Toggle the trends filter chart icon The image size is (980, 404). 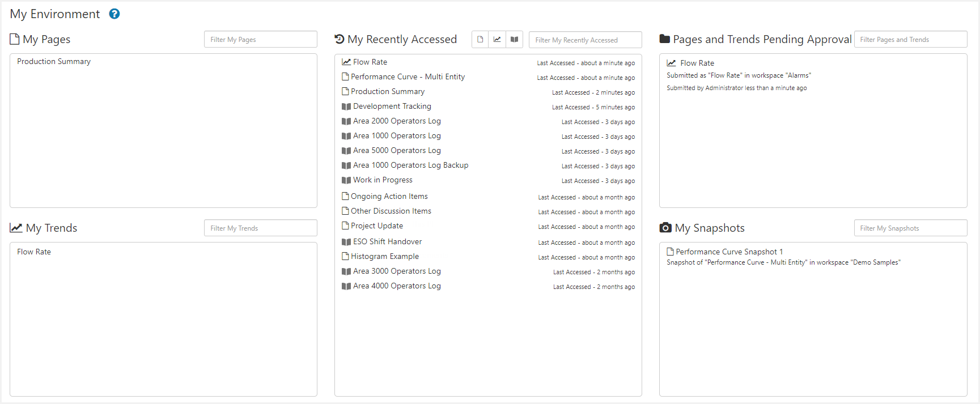tap(497, 40)
